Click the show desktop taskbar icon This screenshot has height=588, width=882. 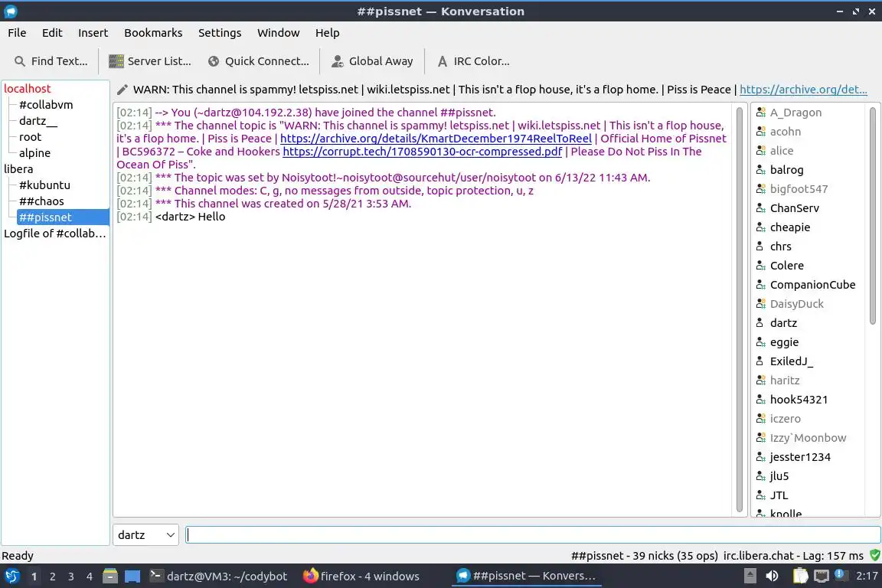tap(132, 577)
